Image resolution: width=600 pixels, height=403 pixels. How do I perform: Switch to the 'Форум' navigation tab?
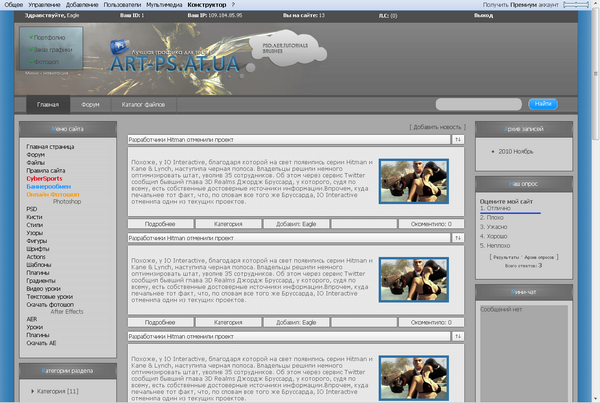point(90,104)
